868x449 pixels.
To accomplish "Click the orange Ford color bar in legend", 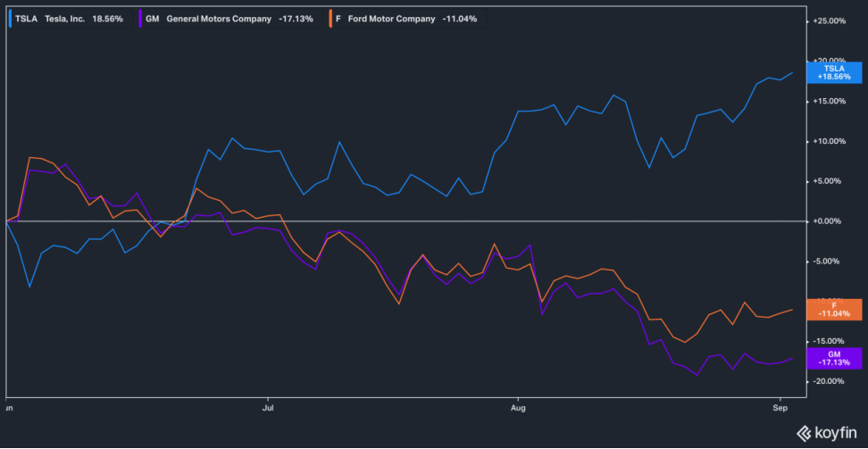I will tap(330, 19).
